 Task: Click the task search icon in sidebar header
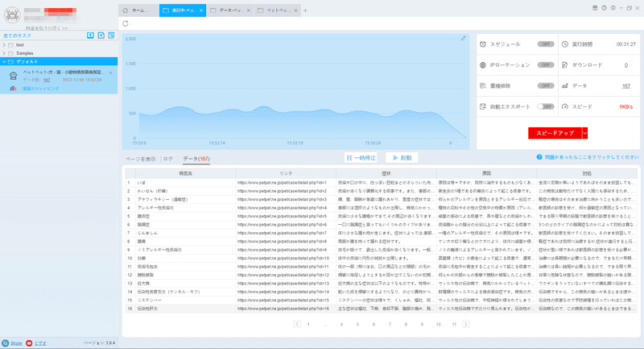(111, 35)
